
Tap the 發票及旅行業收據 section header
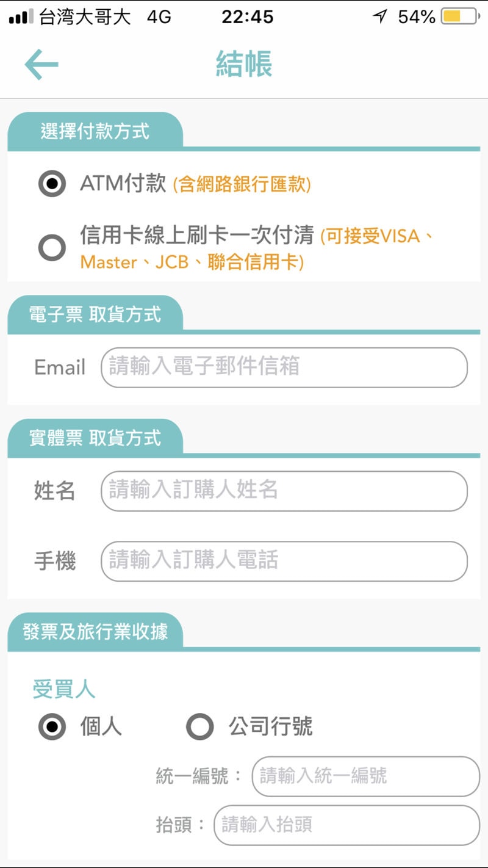[x=95, y=632]
